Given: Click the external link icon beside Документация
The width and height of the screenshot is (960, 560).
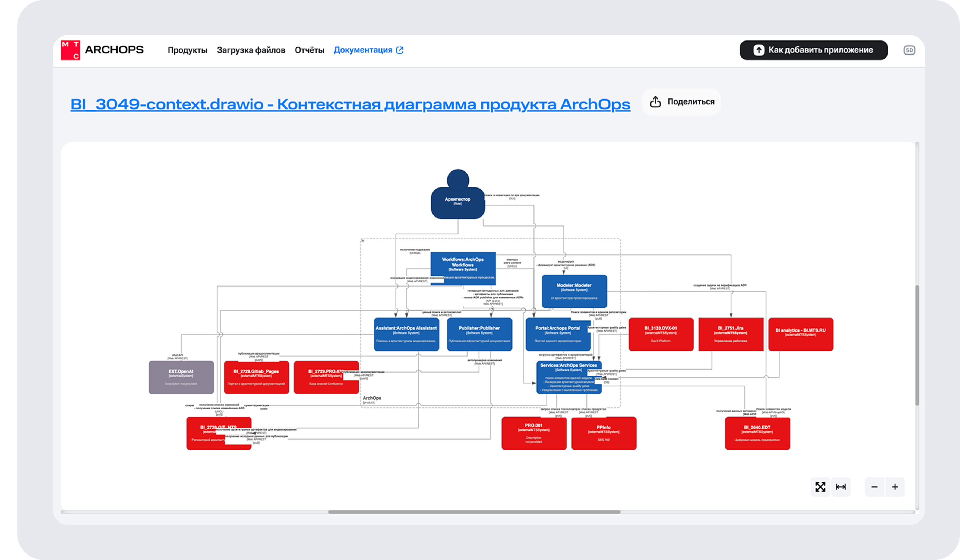Looking at the screenshot, I should pyautogui.click(x=400, y=50).
